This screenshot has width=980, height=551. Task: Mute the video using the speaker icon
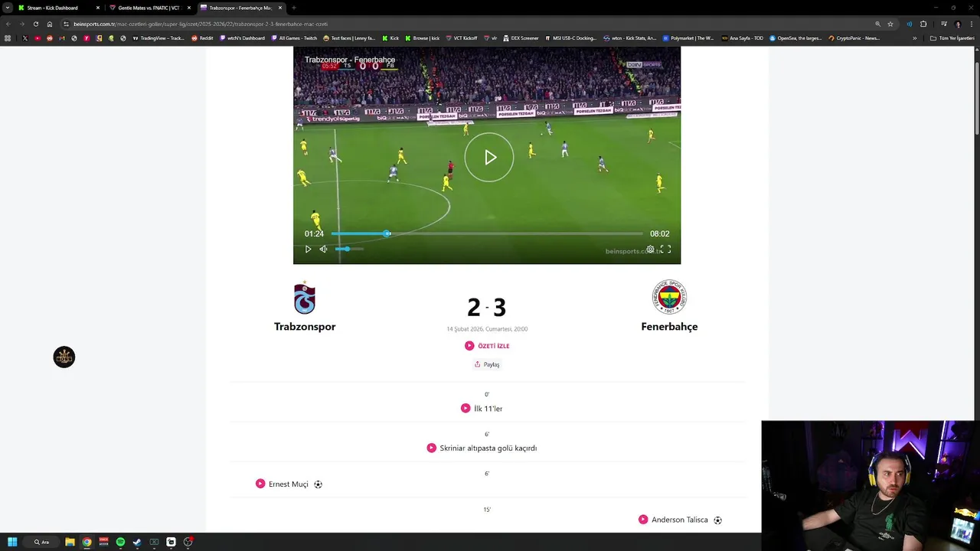[x=323, y=249]
